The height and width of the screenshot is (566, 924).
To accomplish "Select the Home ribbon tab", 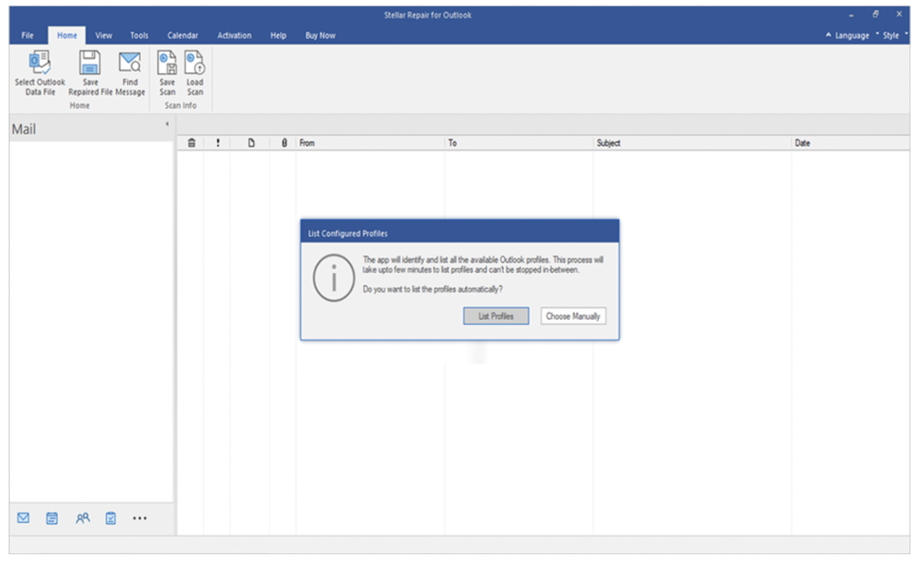I will 67,35.
